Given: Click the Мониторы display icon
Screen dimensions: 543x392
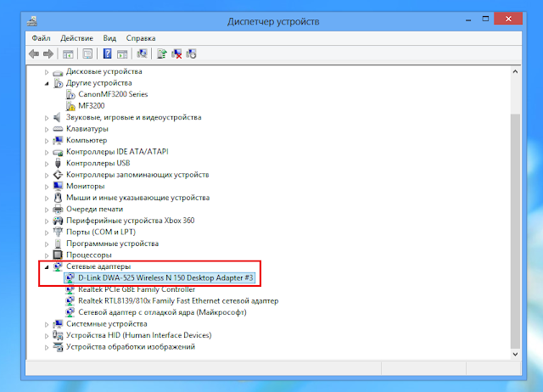Looking at the screenshot, I should pos(58,186).
